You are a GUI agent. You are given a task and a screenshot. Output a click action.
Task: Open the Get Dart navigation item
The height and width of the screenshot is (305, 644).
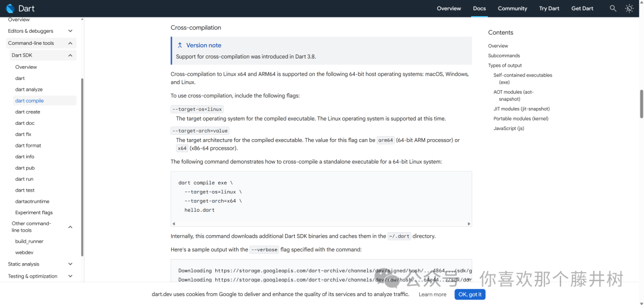pos(583,8)
